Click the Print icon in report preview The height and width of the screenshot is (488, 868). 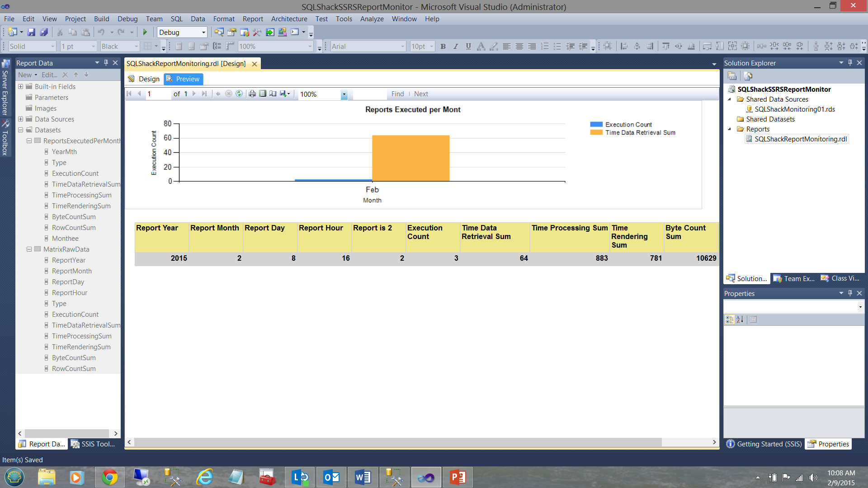pos(252,94)
